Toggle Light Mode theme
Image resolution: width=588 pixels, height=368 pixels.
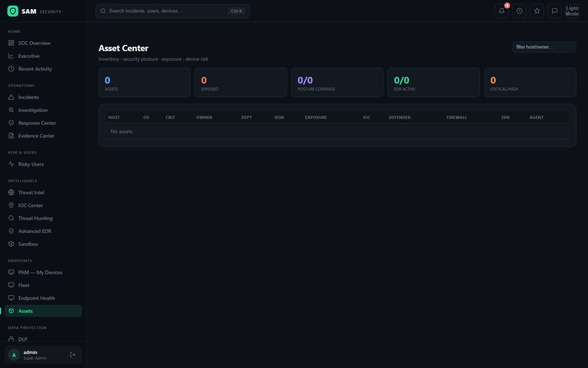click(x=572, y=11)
